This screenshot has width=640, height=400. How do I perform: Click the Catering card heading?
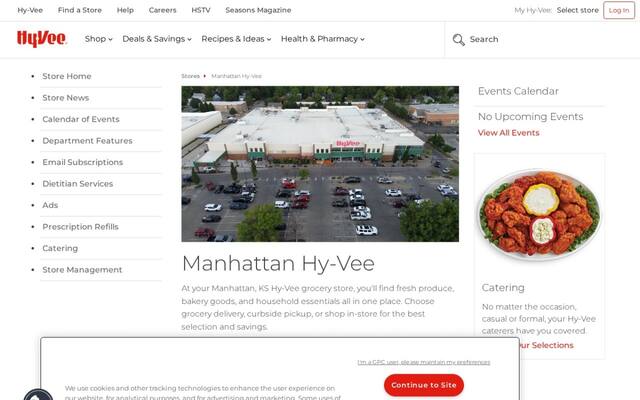tap(503, 288)
